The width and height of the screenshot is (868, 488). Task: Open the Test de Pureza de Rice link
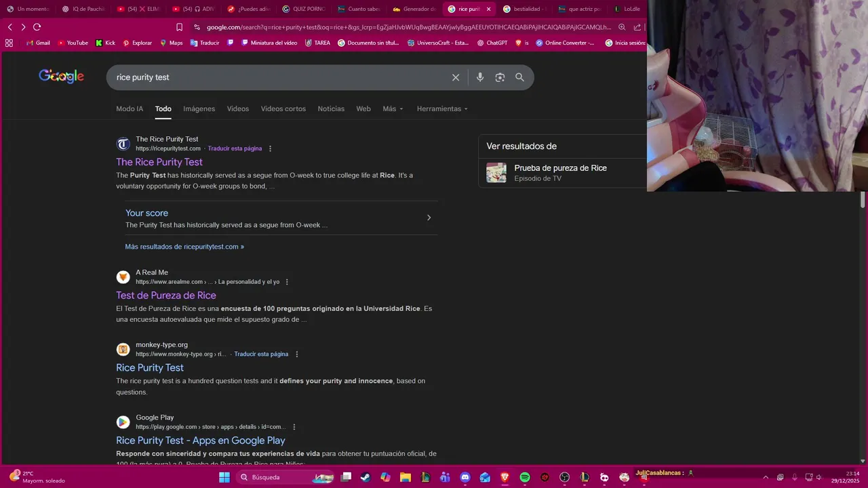pyautogui.click(x=166, y=296)
